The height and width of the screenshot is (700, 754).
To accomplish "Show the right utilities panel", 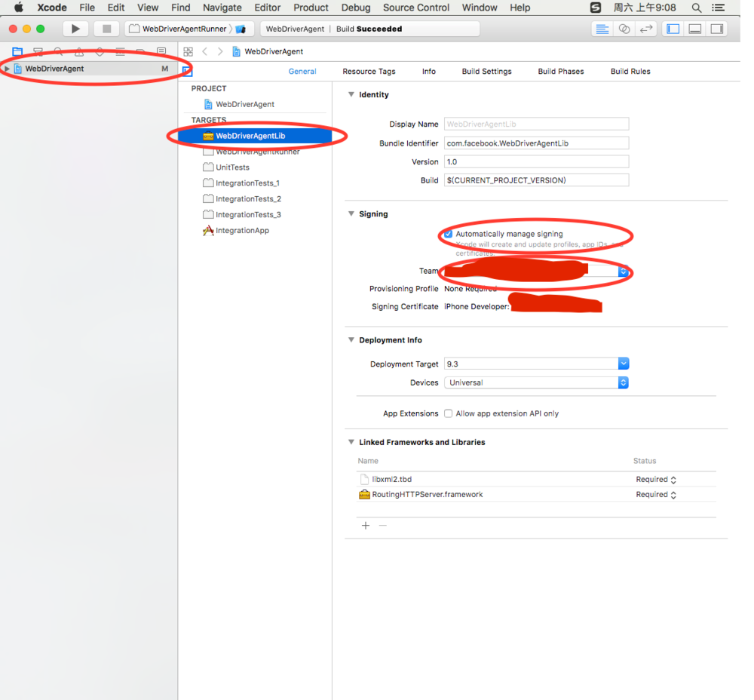I will tap(717, 29).
